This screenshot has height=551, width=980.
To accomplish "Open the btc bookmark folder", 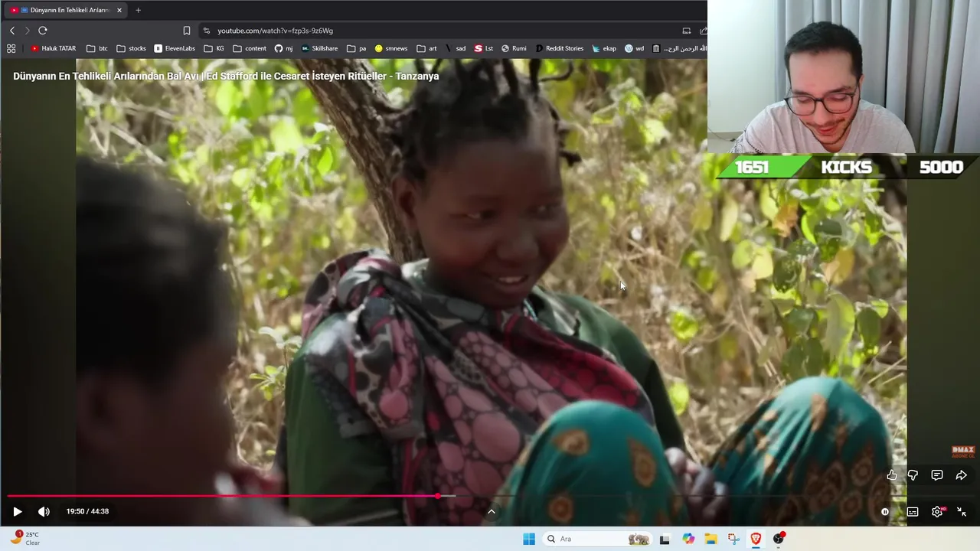I will (97, 48).
